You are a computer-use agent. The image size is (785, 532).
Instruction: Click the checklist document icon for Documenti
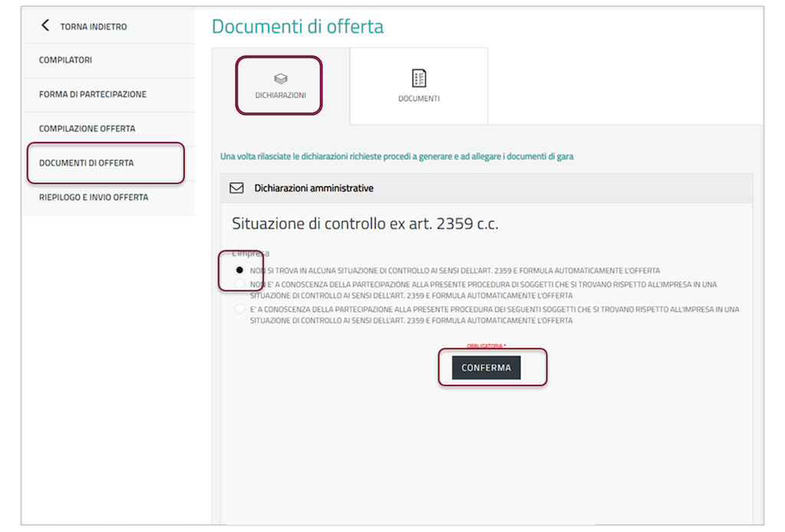pyautogui.click(x=419, y=78)
